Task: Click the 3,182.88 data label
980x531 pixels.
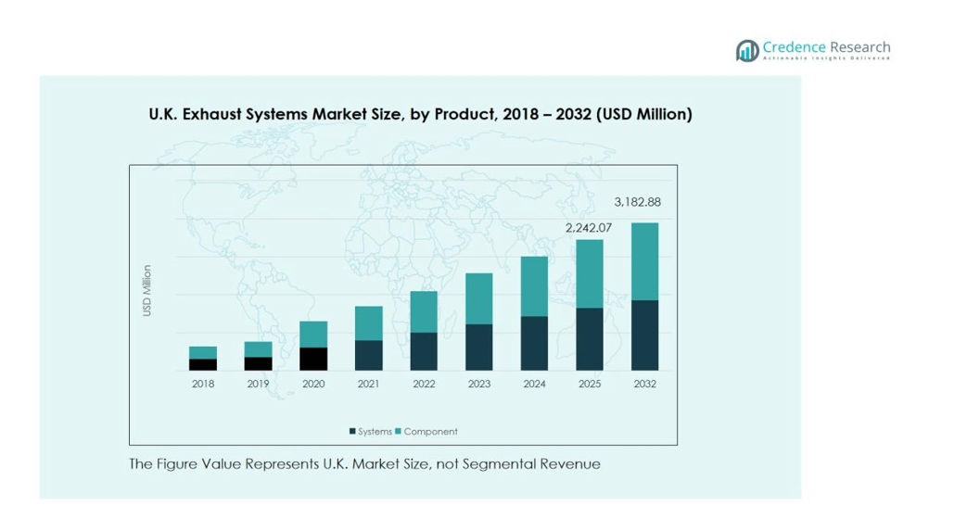Action: click(638, 202)
